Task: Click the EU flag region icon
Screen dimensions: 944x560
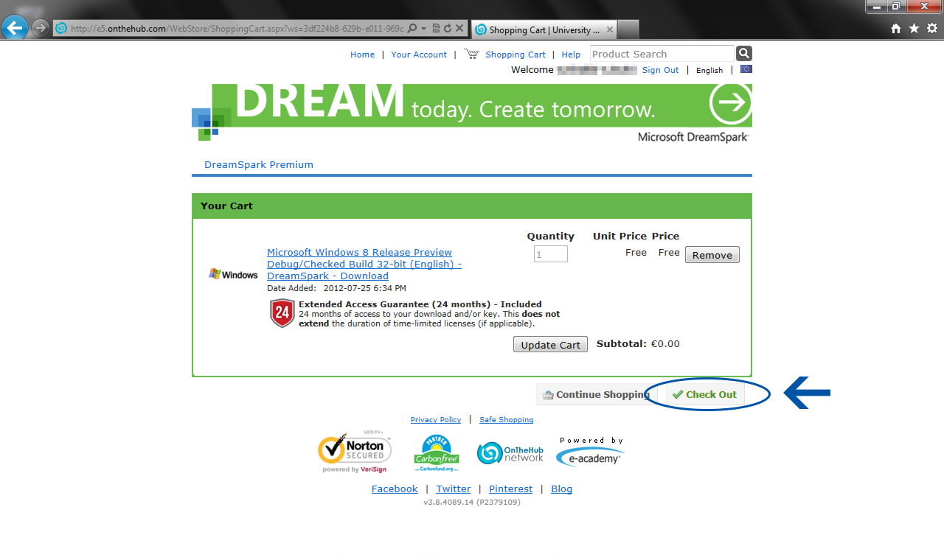Action: tap(746, 69)
